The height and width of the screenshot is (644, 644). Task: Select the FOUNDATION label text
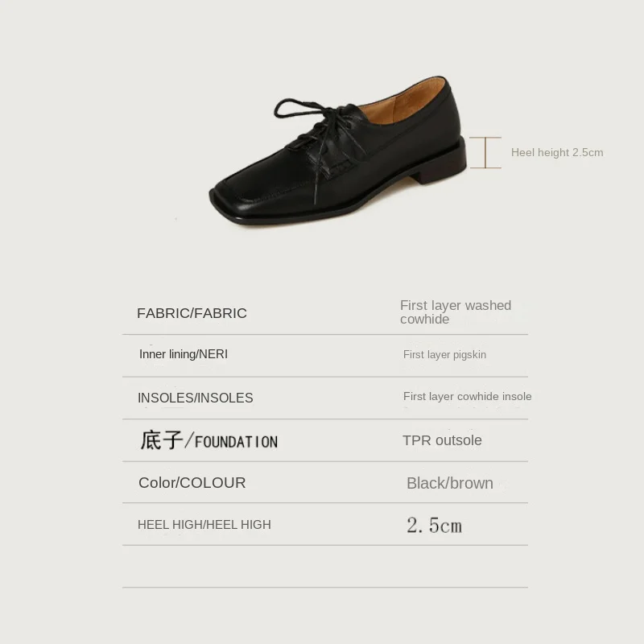point(236,442)
